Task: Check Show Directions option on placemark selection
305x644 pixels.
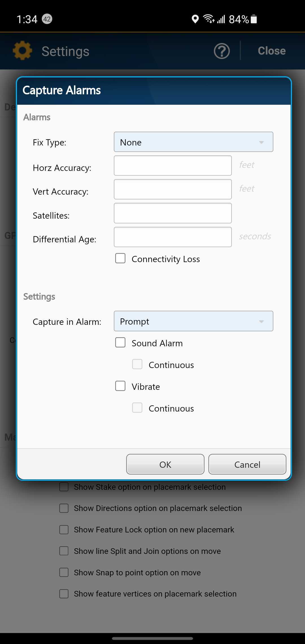Action: tap(64, 508)
